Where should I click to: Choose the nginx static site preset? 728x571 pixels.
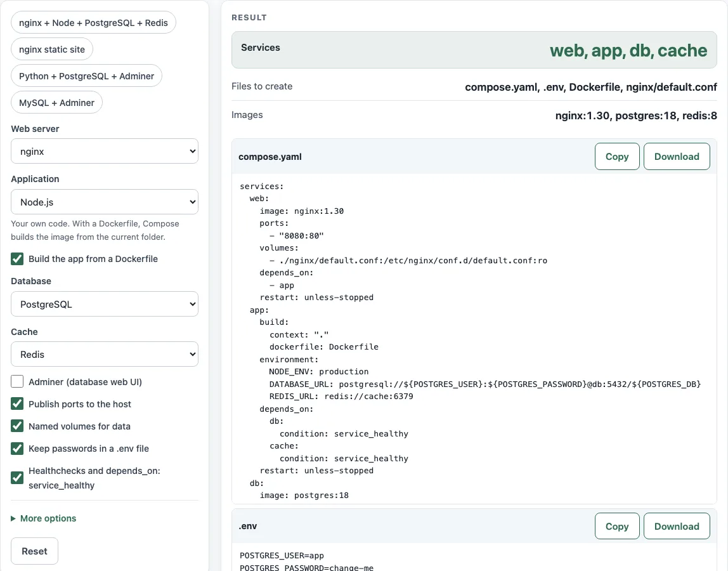pyautogui.click(x=52, y=49)
